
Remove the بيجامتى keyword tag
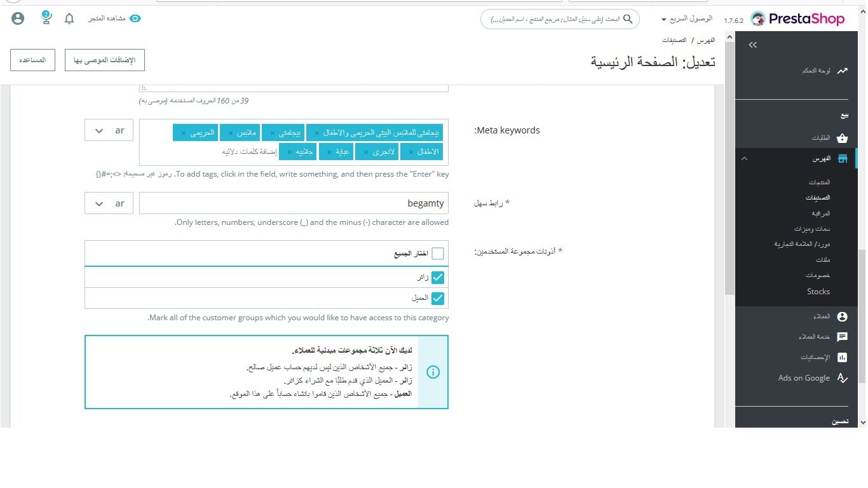pos(272,133)
